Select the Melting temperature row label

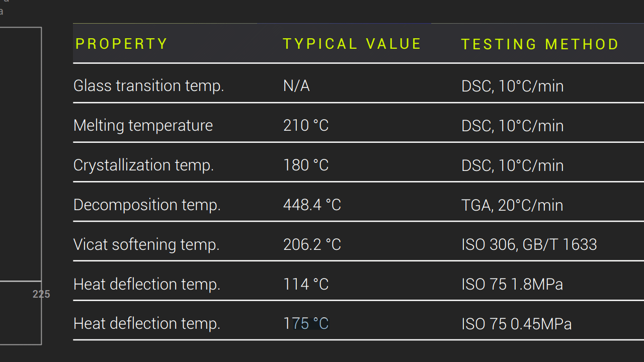point(143,125)
